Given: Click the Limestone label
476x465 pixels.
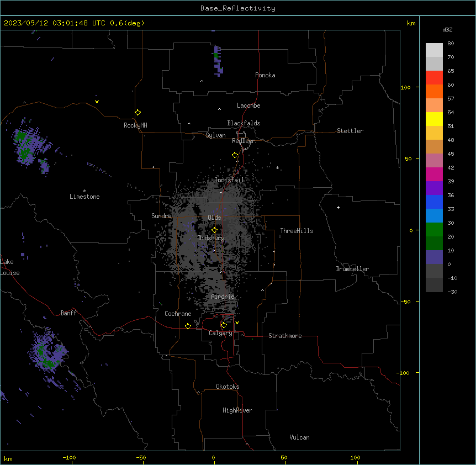Looking at the screenshot, I should pyautogui.click(x=84, y=197).
